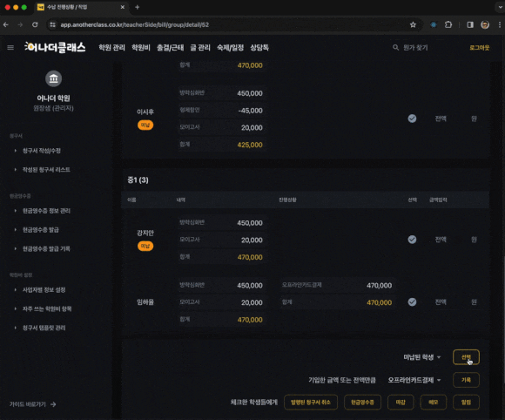
Task: Click the search magnifier icon
Action: tap(395, 48)
